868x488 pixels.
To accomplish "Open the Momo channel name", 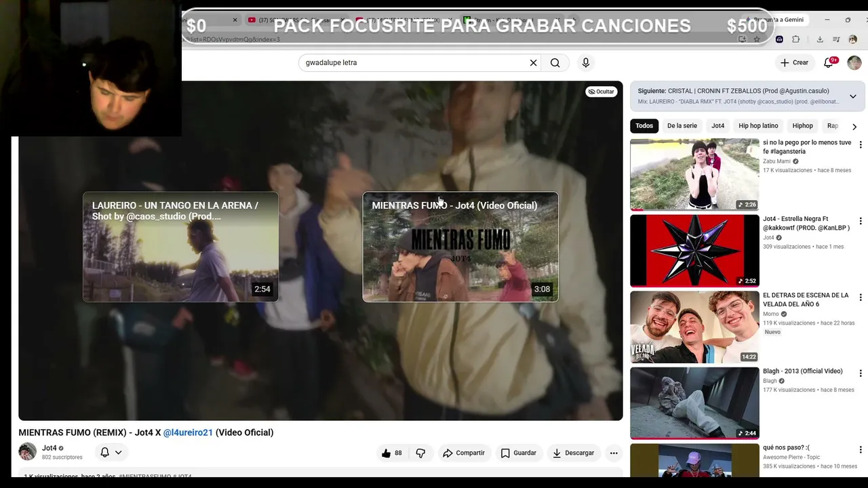I will pyautogui.click(x=771, y=314).
